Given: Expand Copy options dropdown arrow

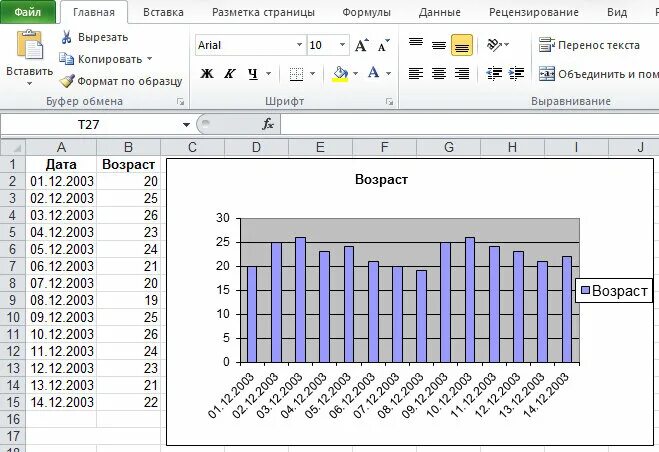Looking at the screenshot, I should [x=150, y=59].
